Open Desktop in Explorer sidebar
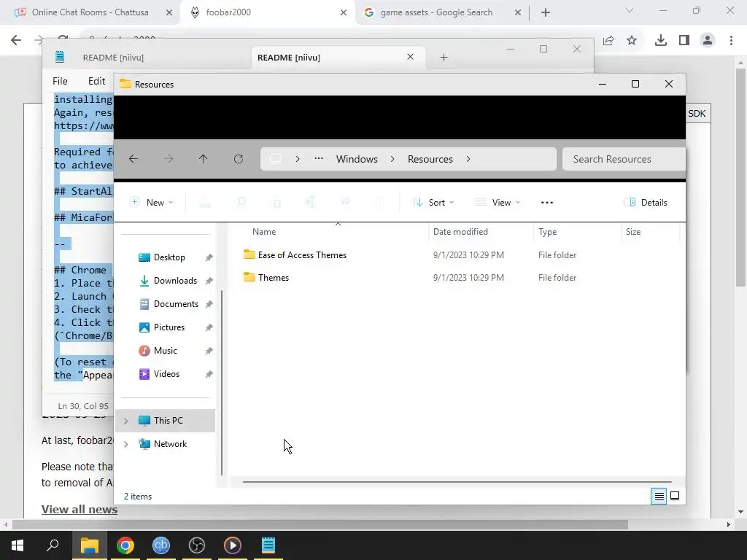Image resolution: width=747 pixels, height=560 pixels. (169, 257)
